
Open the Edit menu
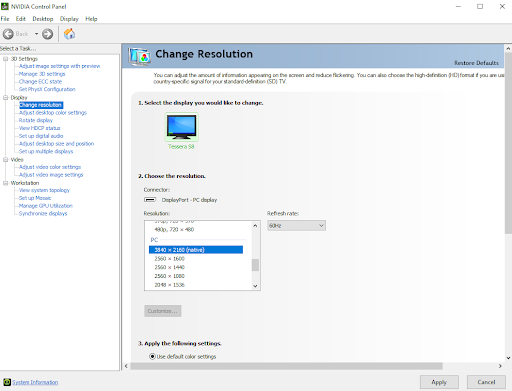(21, 19)
